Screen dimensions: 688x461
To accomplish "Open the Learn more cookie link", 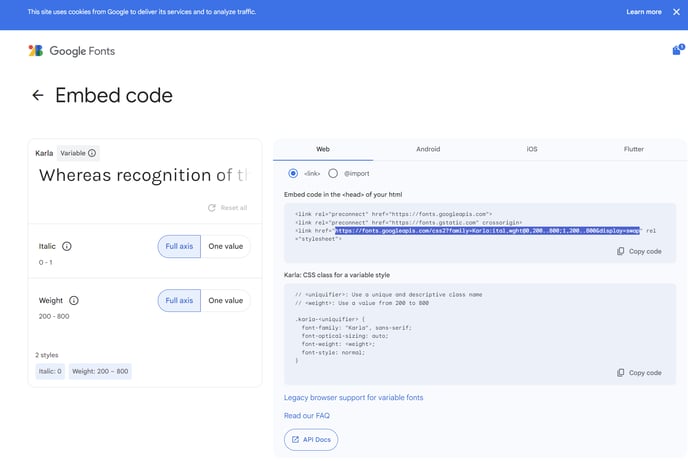I will click(x=644, y=12).
